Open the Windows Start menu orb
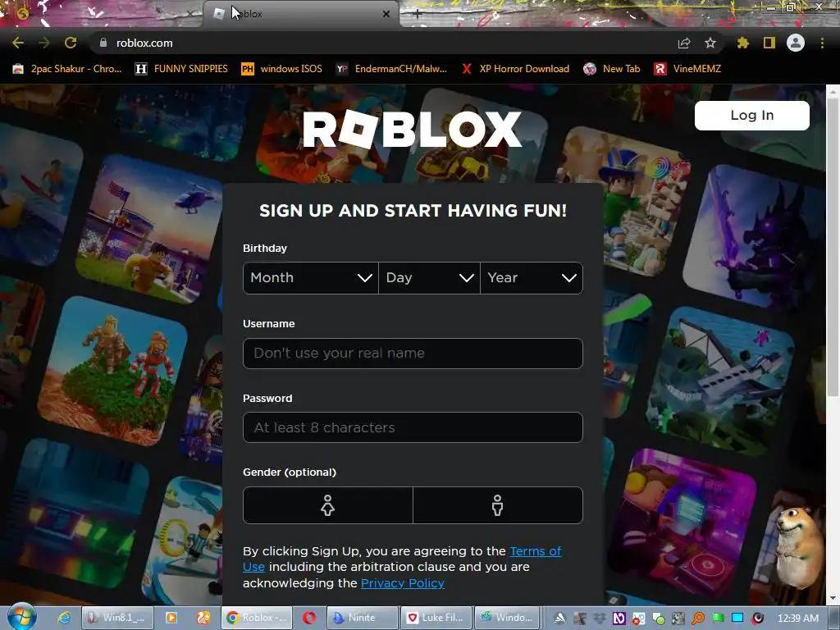Screen dimensions: 840x630 point(21,617)
